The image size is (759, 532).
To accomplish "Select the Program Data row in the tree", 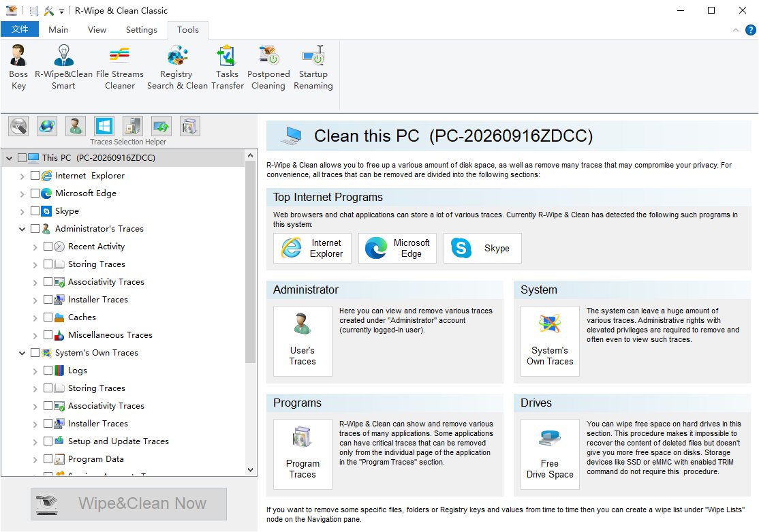I will tap(95, 459).
